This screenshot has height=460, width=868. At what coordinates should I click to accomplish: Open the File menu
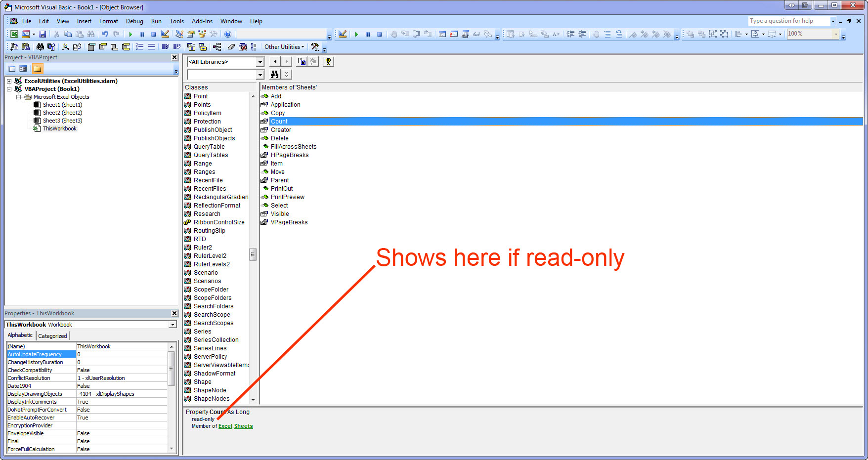pos(27,21)
